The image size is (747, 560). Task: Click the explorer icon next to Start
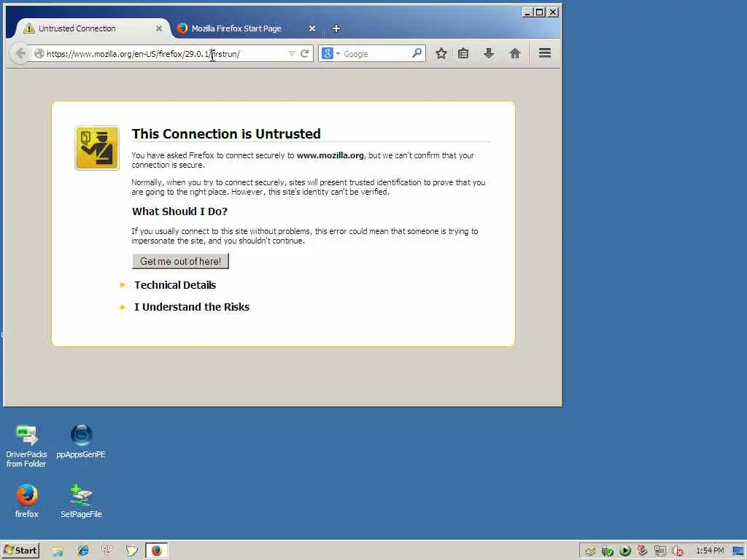point(58,551)
